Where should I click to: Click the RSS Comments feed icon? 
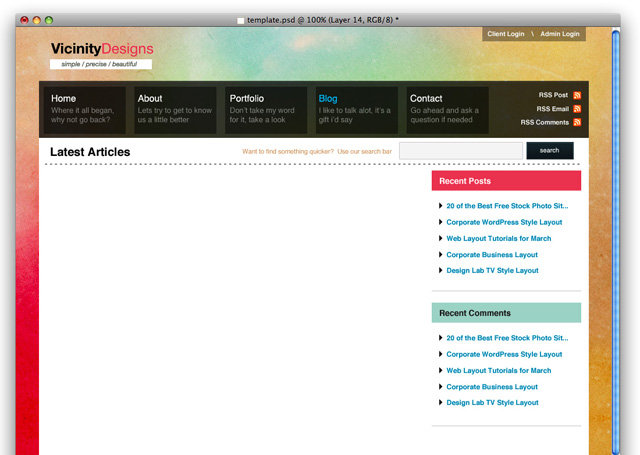[x=577, y=122]
